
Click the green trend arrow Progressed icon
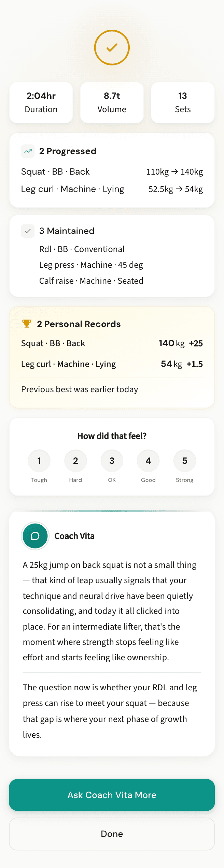click(28, 151)
